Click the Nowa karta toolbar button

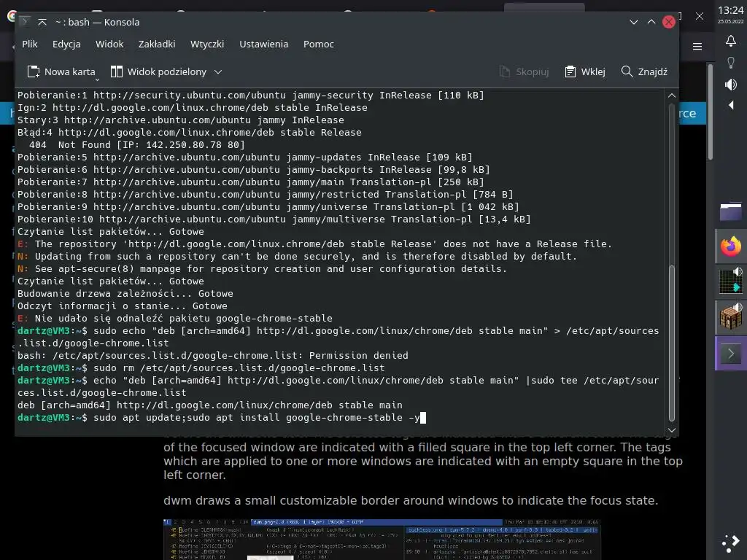coord(61,71)
